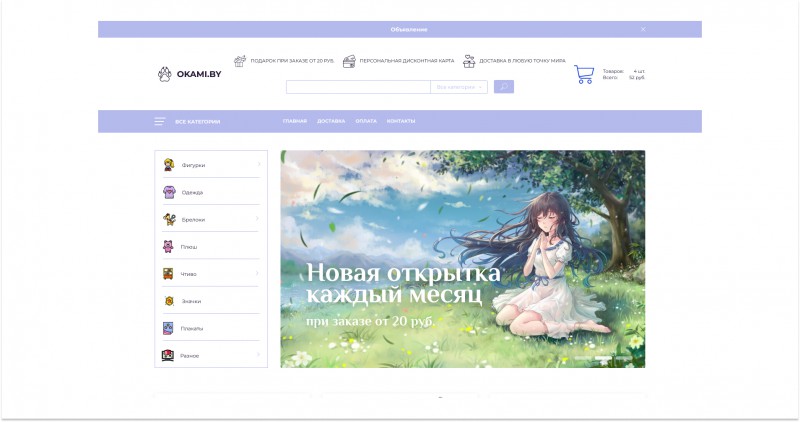The width and height of the screenshot is (800, 422).
Task: Click the Плакаты poster icon
Action: tap(168, 328)
